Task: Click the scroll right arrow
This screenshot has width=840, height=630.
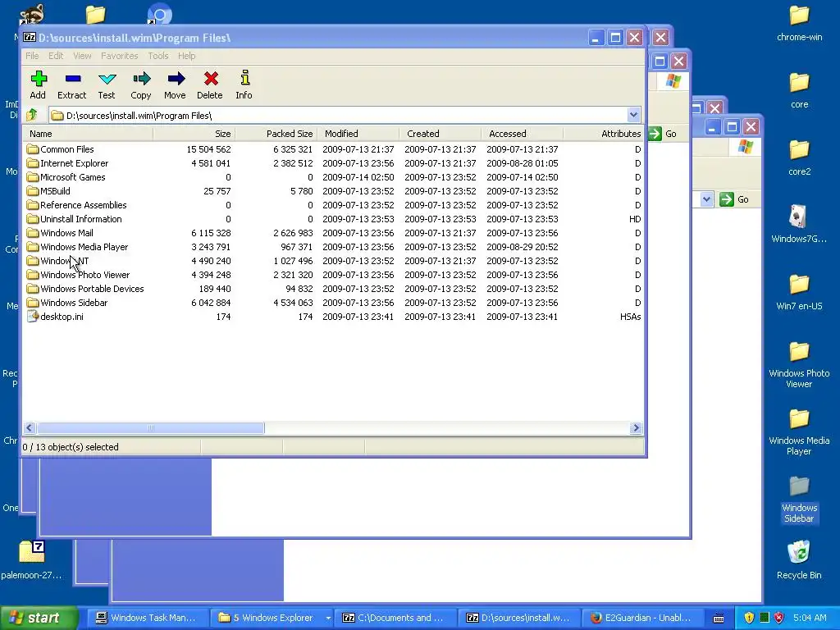Action: click(x=636, y=427)
